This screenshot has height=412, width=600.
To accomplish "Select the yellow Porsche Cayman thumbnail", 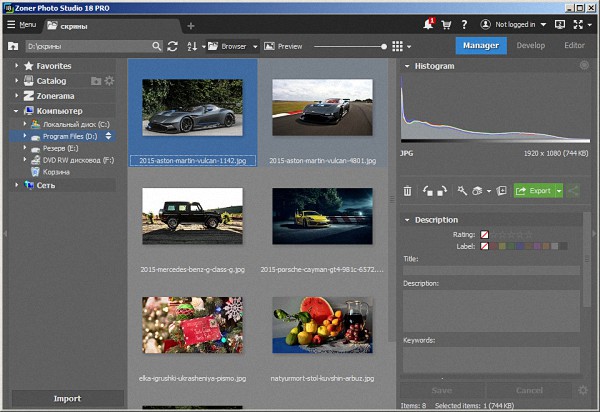I will 322,216.
